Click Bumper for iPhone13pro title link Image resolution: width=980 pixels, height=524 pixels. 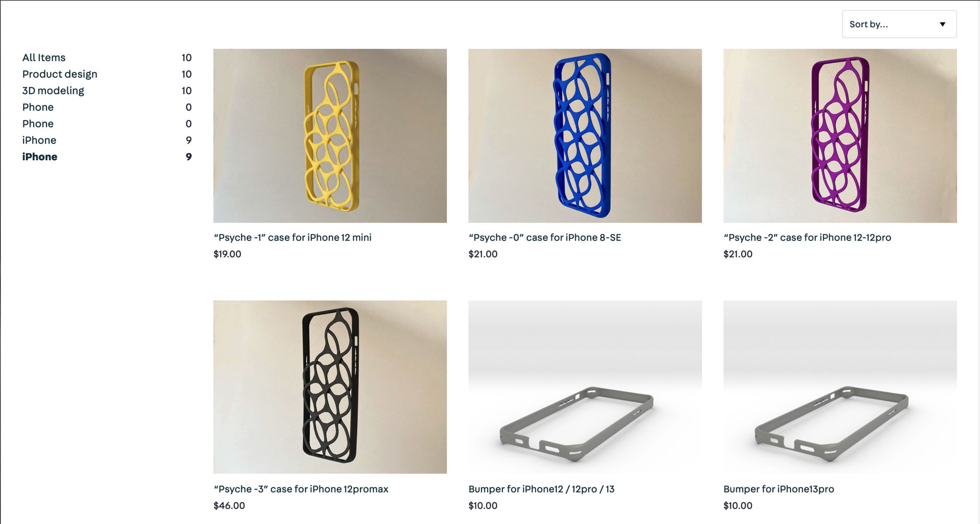(779, 489)
